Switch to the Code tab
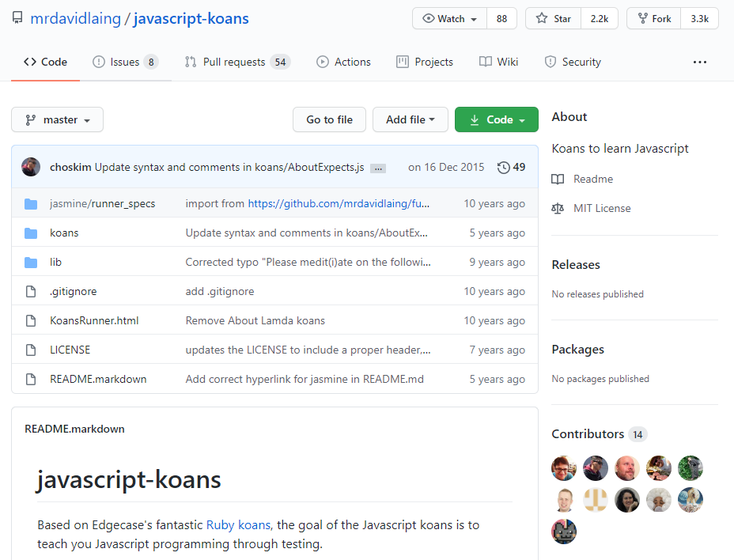734x560 pixels. [x=45, y=62]
